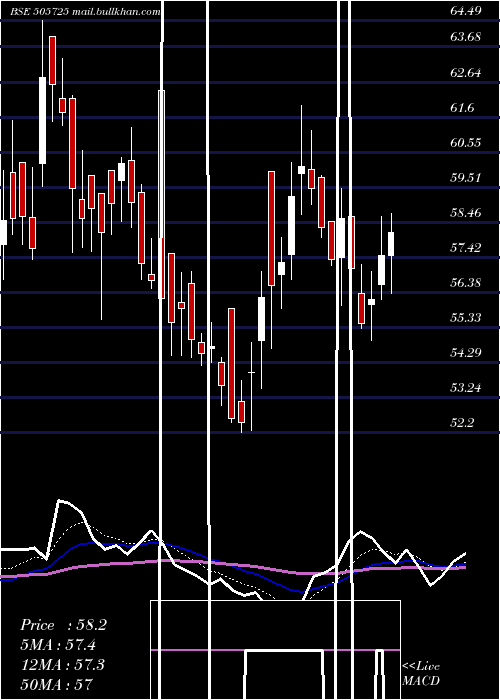Click the 63.68 price axis label
Screen dimensions: 500x700
pos(465,37)
